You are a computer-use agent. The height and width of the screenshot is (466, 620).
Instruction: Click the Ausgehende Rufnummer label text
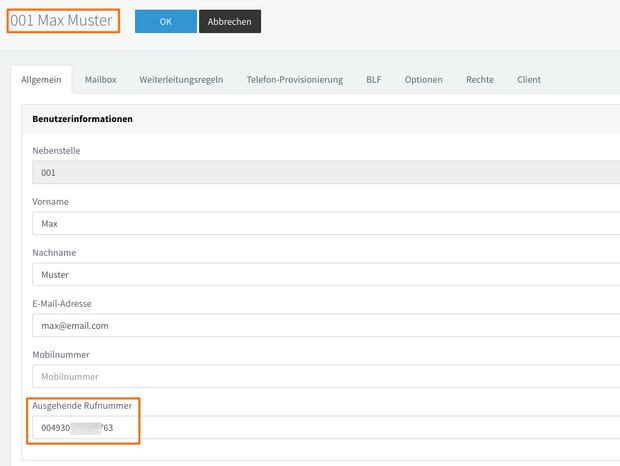click(82, 406)
